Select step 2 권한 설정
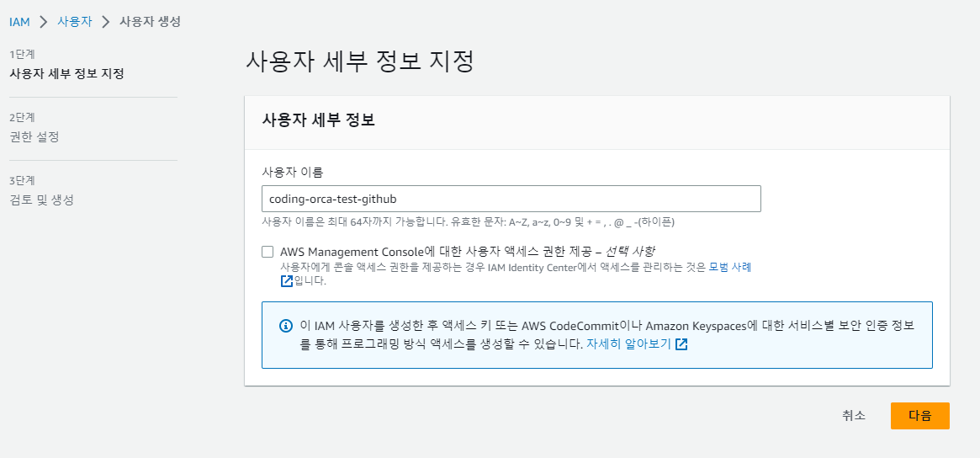This screenshot has height=458, width=980. click(34, 137)
